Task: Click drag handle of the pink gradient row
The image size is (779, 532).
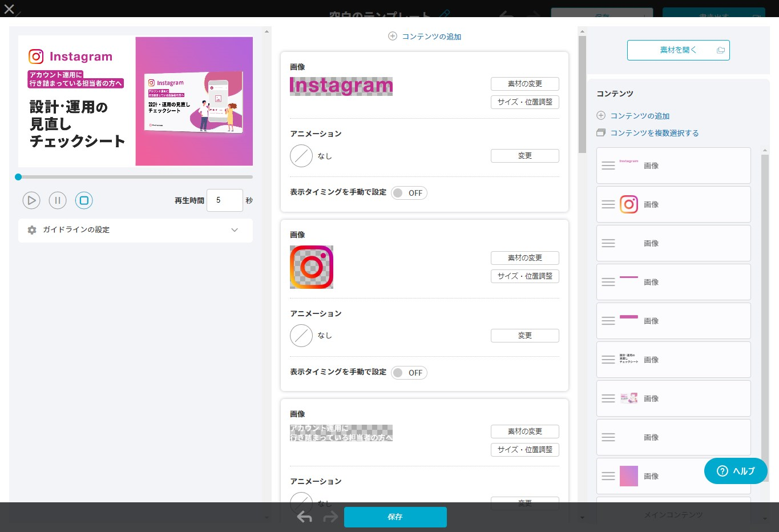Action: coord(608,476)
